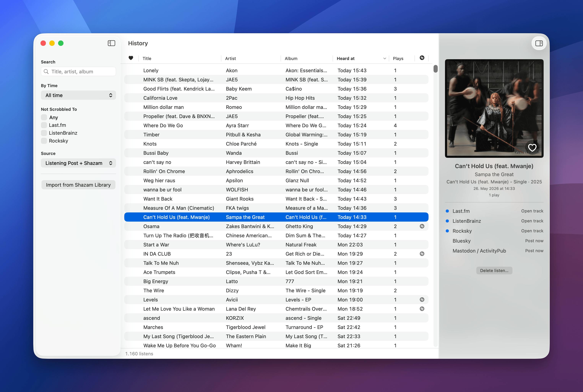The height and width of the screenshot is (392, 583).
Task: Click the Shazam column header icon
Action: point(422,58)
